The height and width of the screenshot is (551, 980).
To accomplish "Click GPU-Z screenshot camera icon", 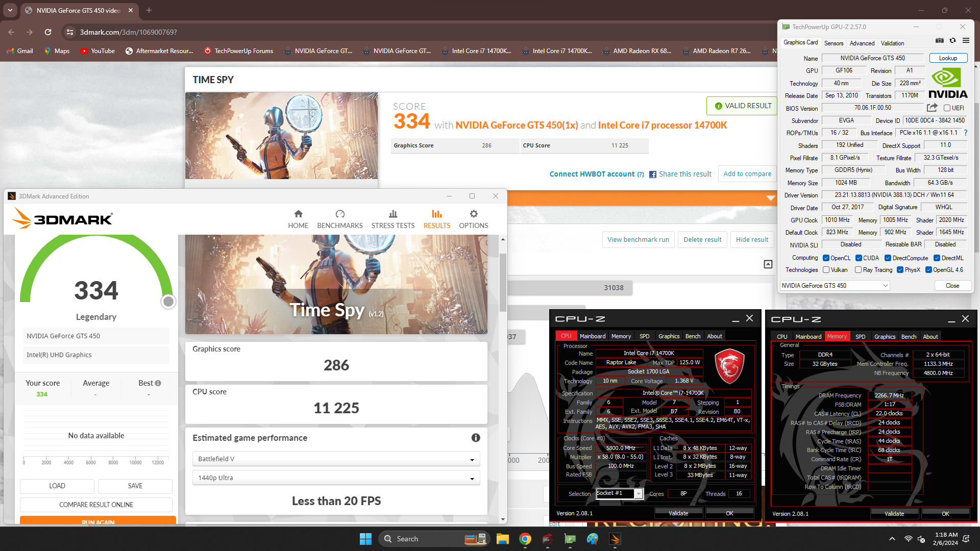I will (x=939, y=41).
